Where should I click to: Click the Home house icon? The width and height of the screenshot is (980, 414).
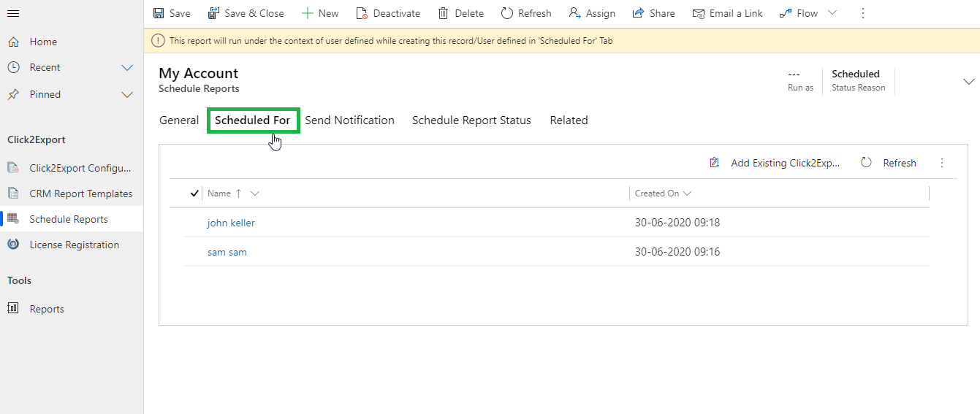click(x=13, y=42)
